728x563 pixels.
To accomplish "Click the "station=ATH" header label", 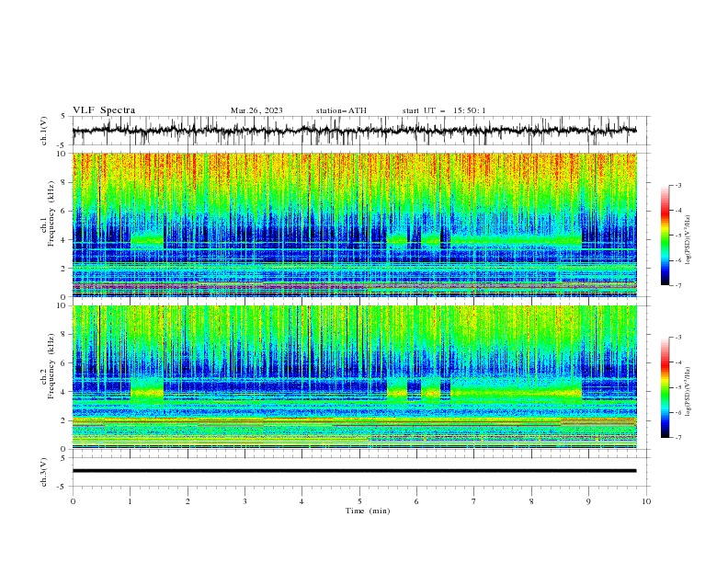I will [x=341, y=110].
